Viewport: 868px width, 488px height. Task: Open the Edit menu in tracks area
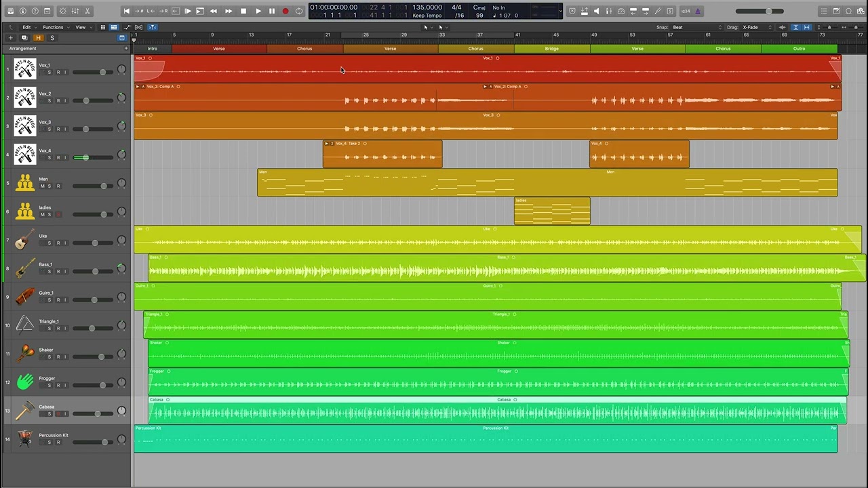tap(28, 27)
